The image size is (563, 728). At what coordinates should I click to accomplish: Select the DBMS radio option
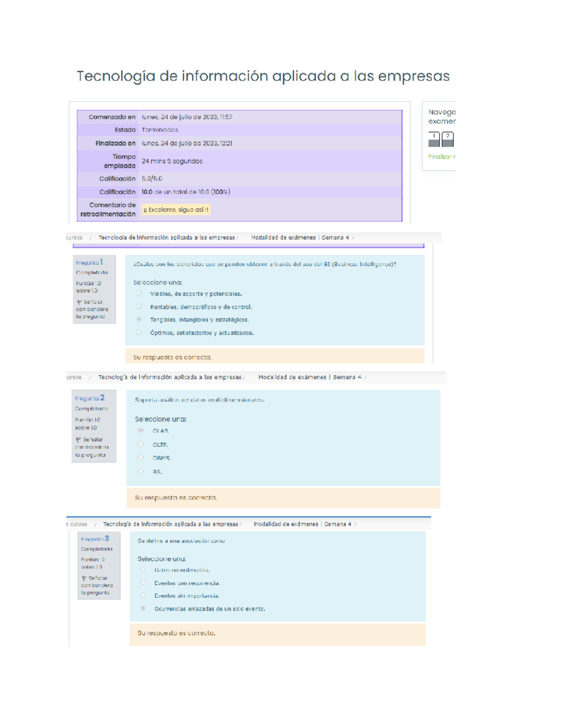141,458
